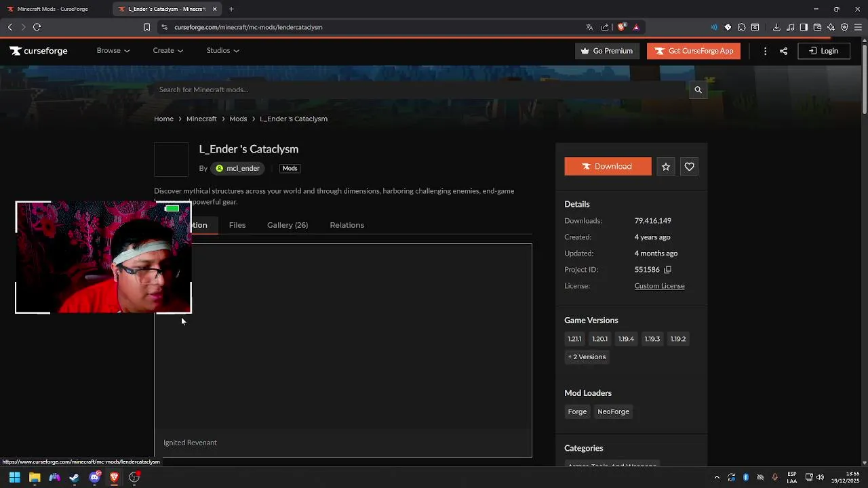Expand the Browse dropdown menu
The height and width of the screenshot is (488, 868).
pos(113,51)
